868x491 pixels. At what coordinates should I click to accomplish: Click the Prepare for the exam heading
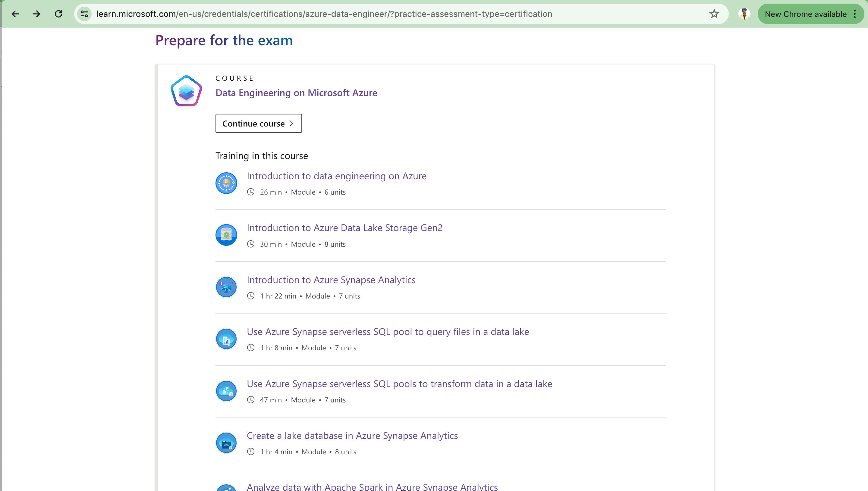coord(224,40)
